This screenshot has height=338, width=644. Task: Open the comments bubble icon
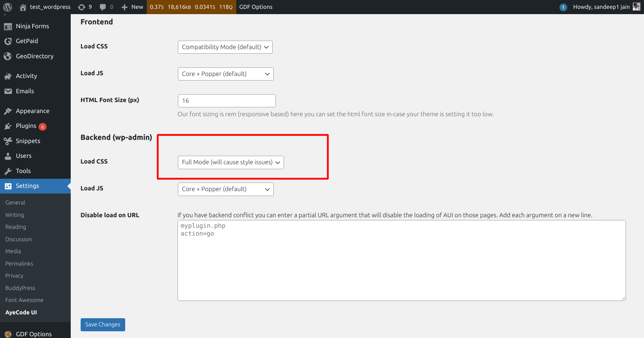pyautogui.click(x=103, y=7)
